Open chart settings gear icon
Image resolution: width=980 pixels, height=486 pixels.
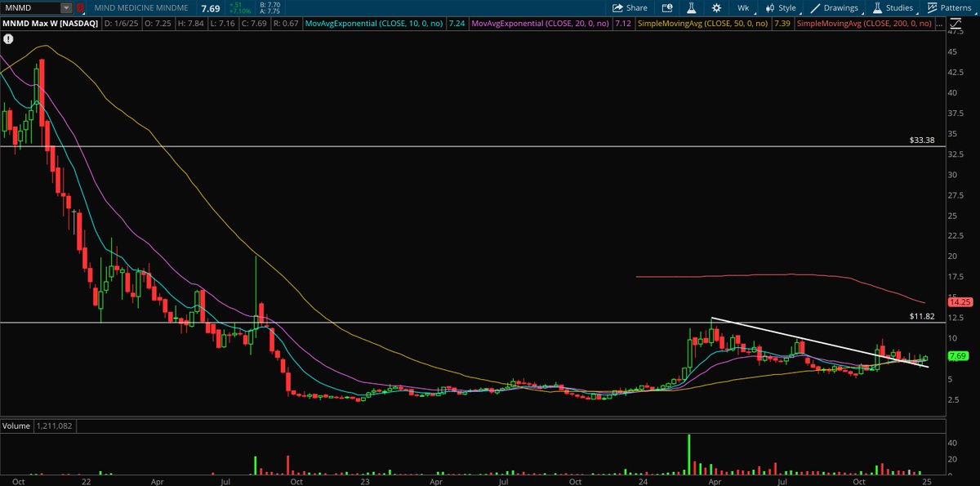click(x=716, y=7)
